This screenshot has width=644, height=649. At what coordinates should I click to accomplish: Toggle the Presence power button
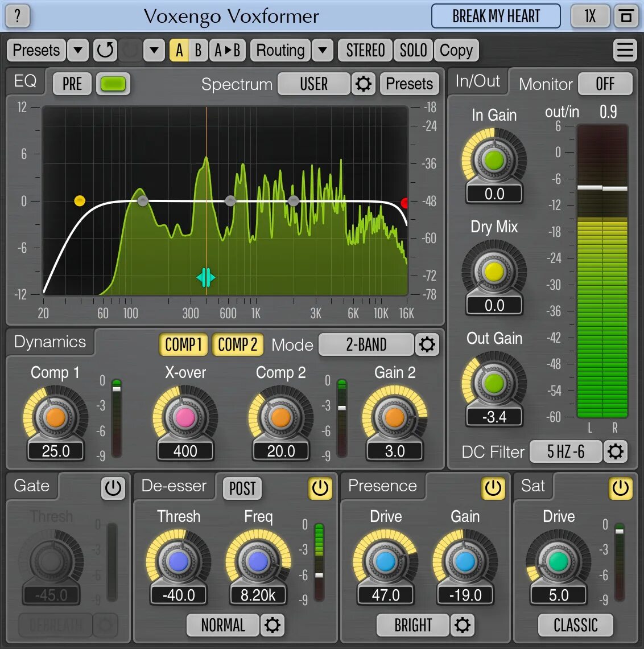pos(493,488)
